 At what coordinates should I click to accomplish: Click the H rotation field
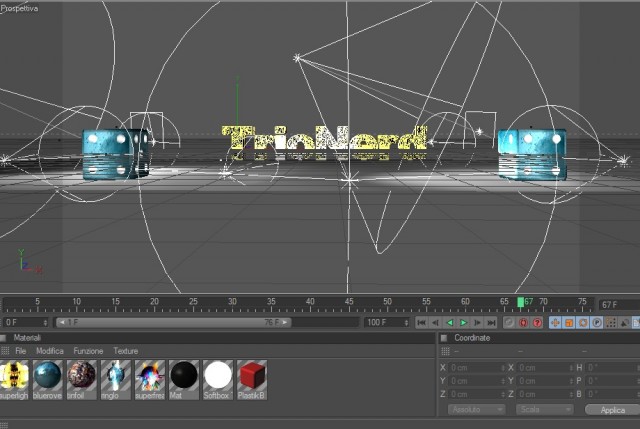point(612,368)
